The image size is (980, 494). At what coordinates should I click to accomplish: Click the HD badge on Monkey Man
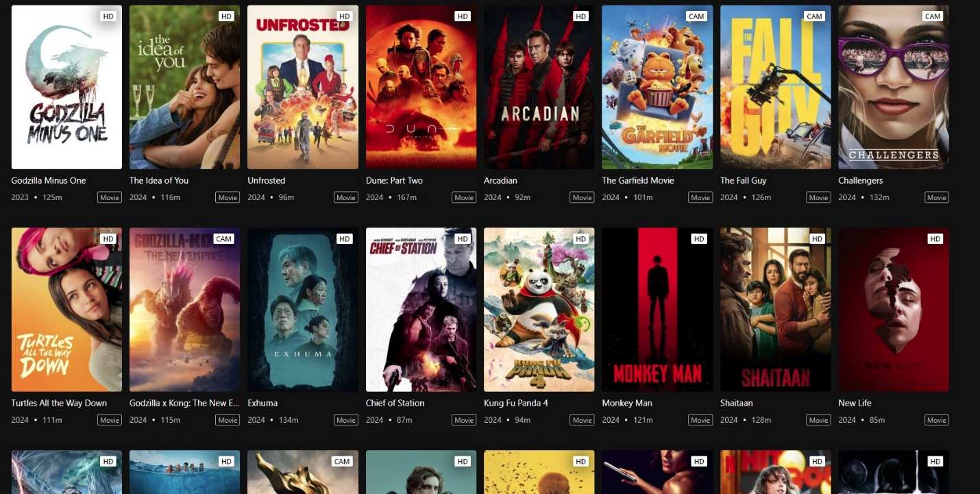pyautogui.click(x=698, y=239)
